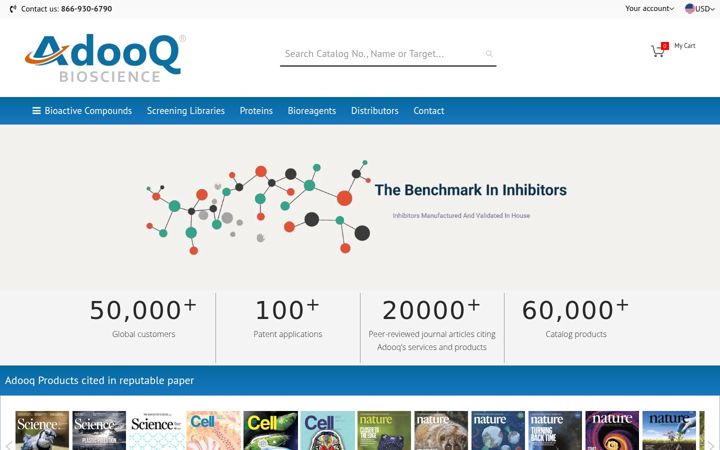Viewport: 720px width, 450px height.
Task: Click the 60,000+ Catalog products stat
Action: [x=576, y=319]
